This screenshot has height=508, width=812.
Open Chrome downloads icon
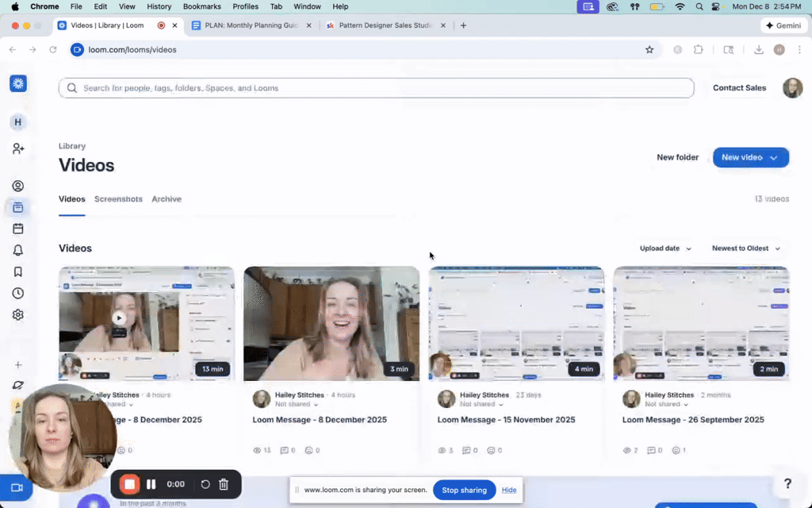[x=759, y=50]
